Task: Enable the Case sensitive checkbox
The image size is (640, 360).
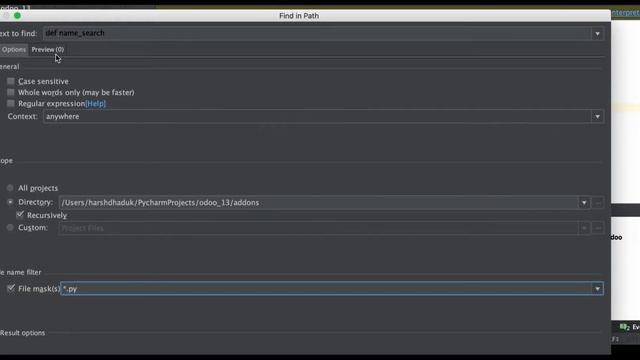Action: (x=11, y=81)
